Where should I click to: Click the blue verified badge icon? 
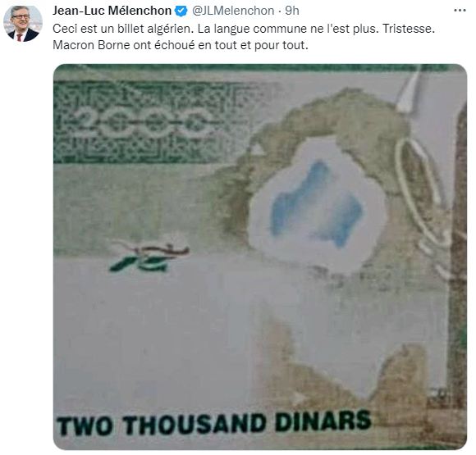181,11
